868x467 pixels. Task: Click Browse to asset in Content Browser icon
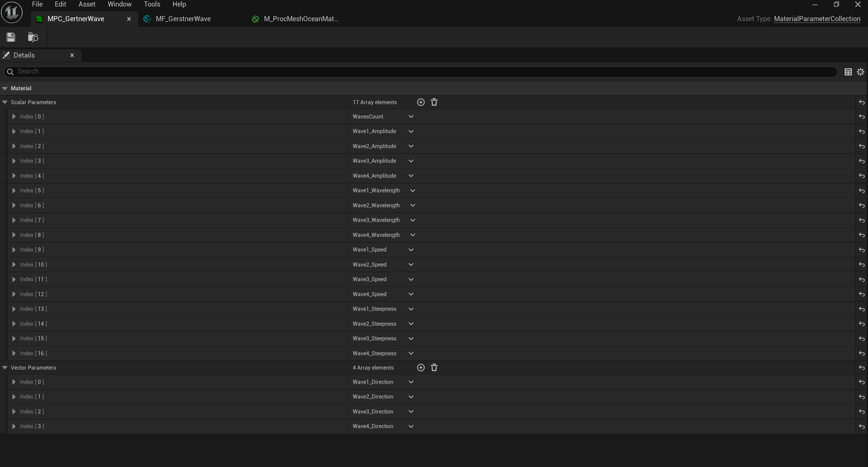[33, 37]
